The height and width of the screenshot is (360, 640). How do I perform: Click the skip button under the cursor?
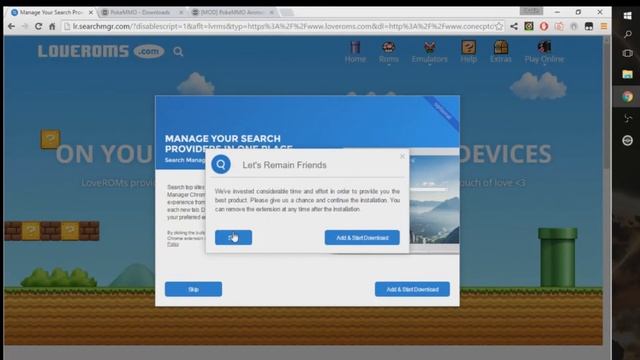(x=233, y=238)
